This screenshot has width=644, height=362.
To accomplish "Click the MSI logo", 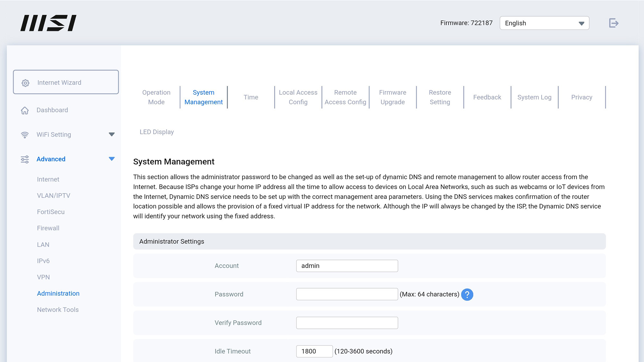I will 48,23.
